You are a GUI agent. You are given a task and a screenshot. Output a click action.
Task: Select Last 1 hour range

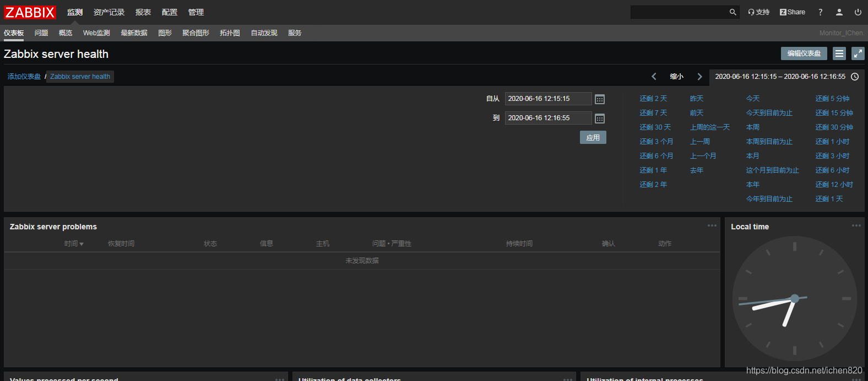pyautogui.click(x=832, y=142)
